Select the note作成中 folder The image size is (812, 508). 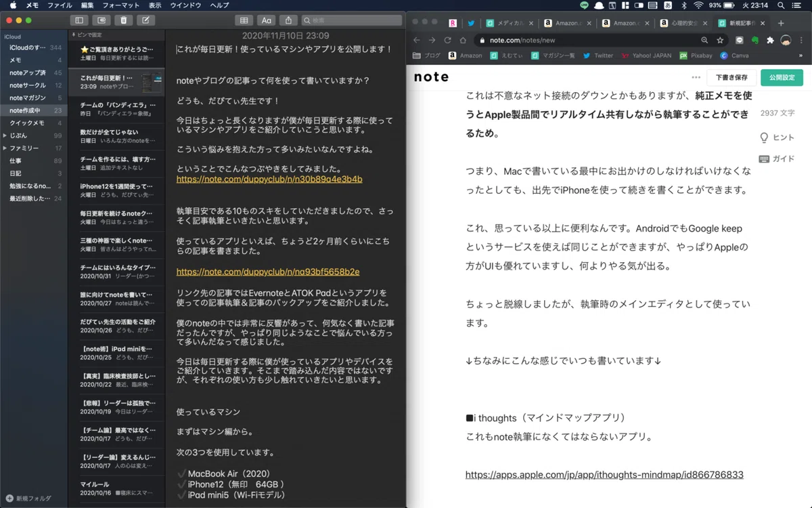tap(34, 110)
